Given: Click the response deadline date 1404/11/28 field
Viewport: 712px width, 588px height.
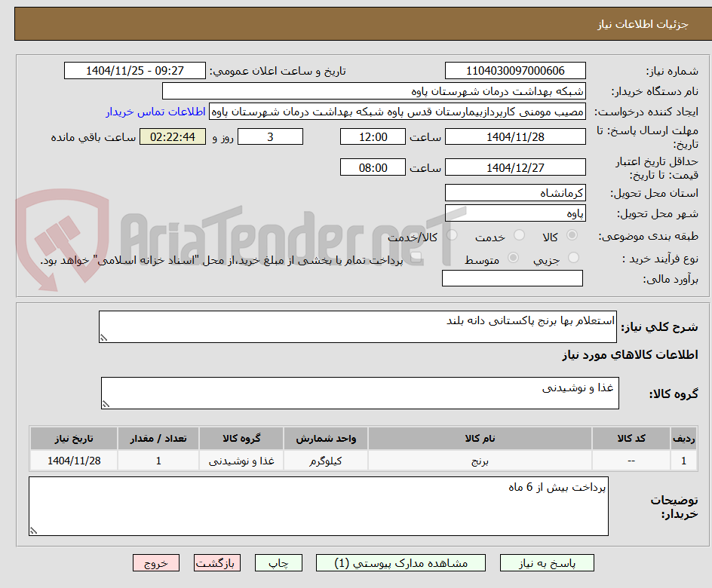Looking at the screenshot, I should tap(515, 136).
